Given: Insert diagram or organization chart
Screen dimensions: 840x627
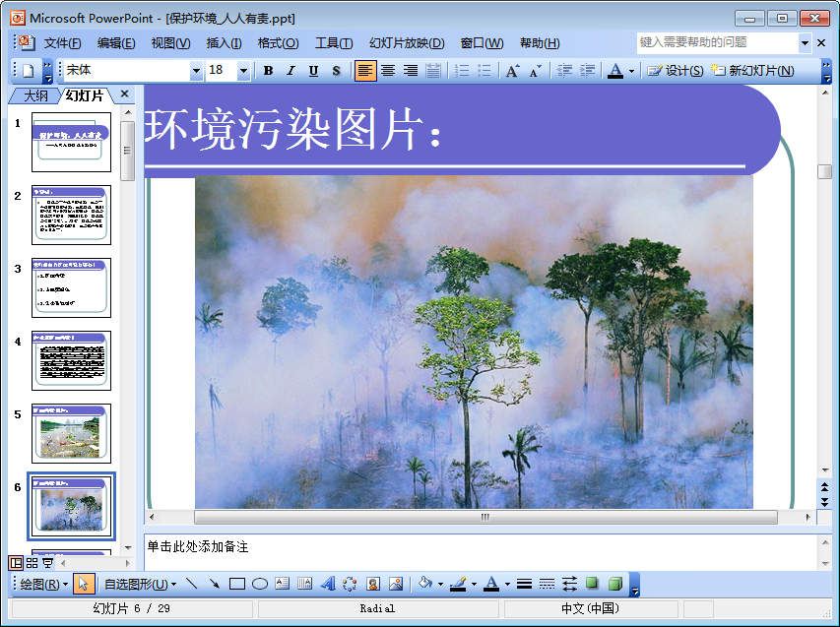Looking at the screenshot, I should point(350,584).
